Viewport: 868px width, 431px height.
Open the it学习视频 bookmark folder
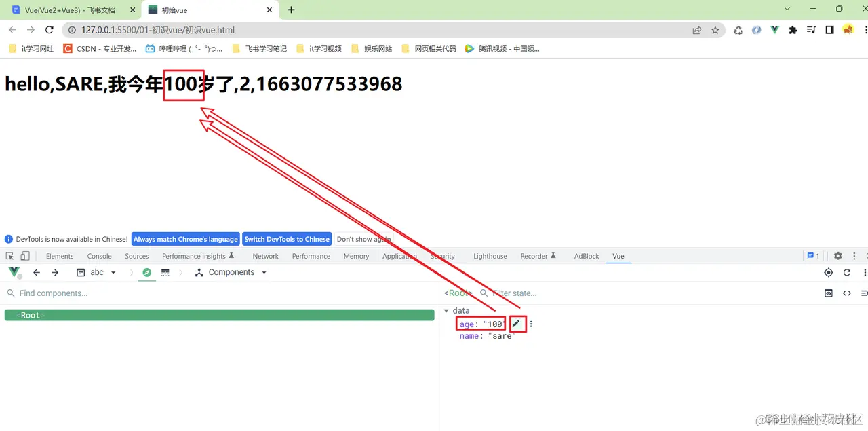[x=319, y=49]
